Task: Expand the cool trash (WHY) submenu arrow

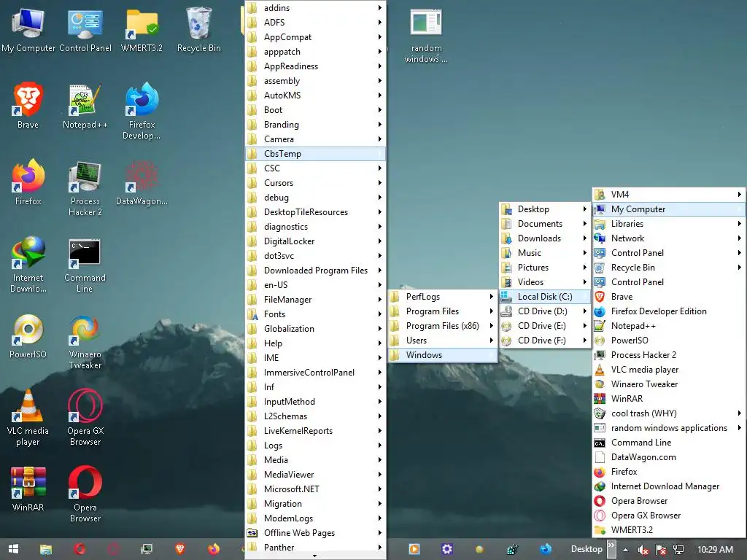Action: tap(739, 413)
